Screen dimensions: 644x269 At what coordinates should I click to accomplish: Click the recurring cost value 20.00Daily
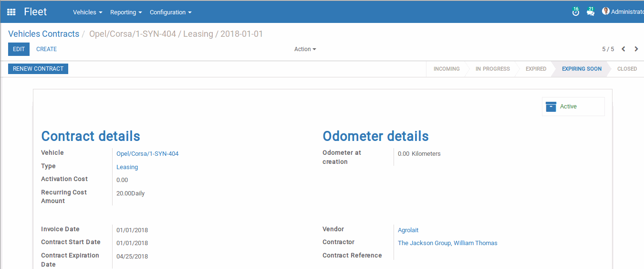(130, 194)
